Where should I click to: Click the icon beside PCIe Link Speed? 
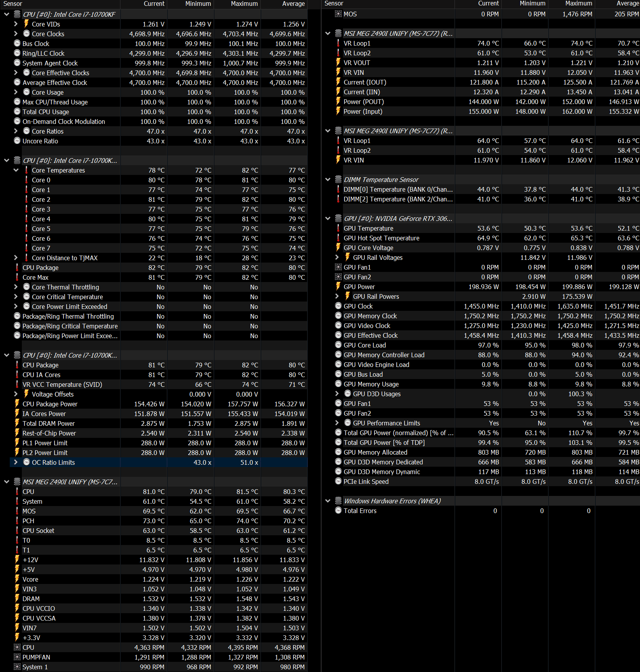[338, 481]
